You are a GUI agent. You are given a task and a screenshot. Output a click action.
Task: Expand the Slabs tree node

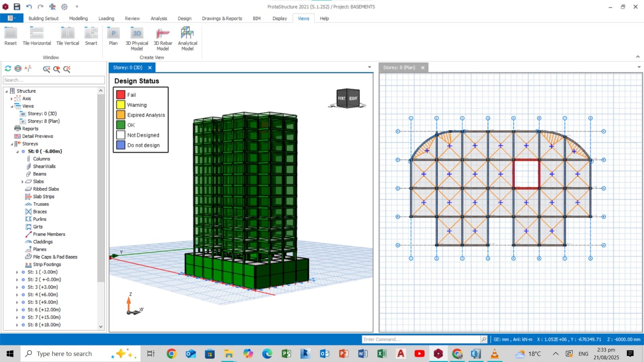(x=22, y=182)
